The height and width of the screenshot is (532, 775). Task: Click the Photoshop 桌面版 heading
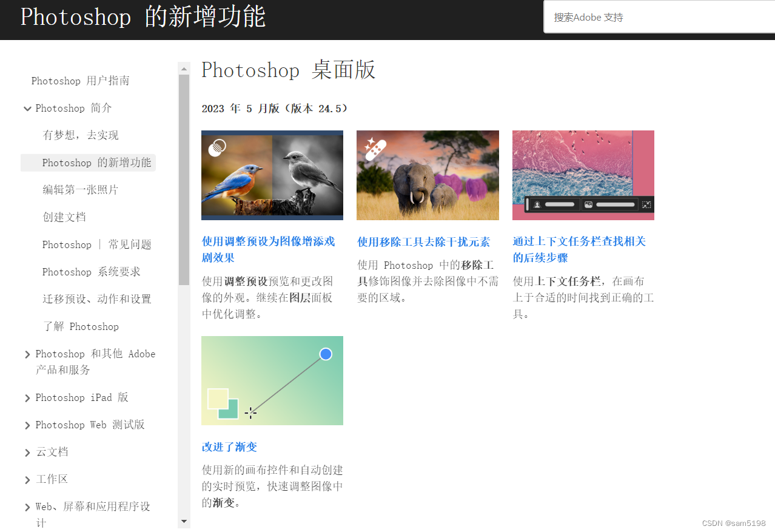tap(288, 70)
